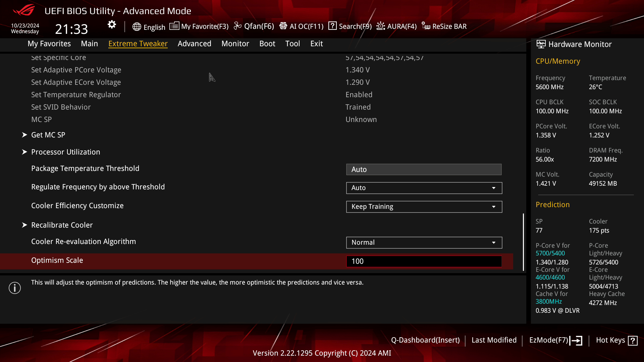Image resolution: width=644 pixels, height=362 pixels.
Task: Expand the Get MC SP section
Action: (x=48, y=135)
